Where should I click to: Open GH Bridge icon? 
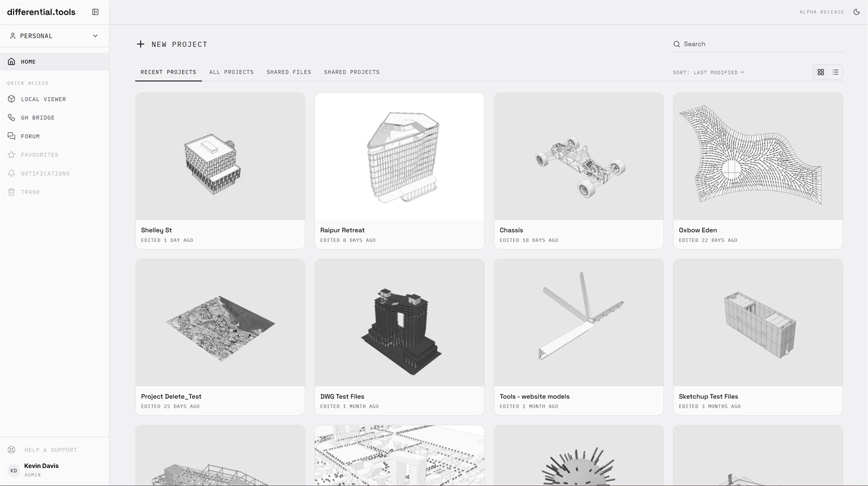pyautogui.click(x=11, y=118)
